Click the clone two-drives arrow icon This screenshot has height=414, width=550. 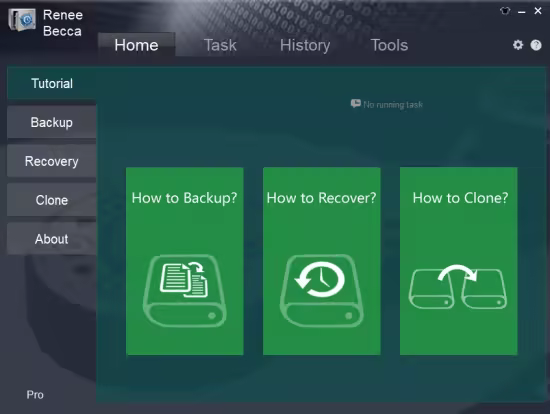(458, 287)
